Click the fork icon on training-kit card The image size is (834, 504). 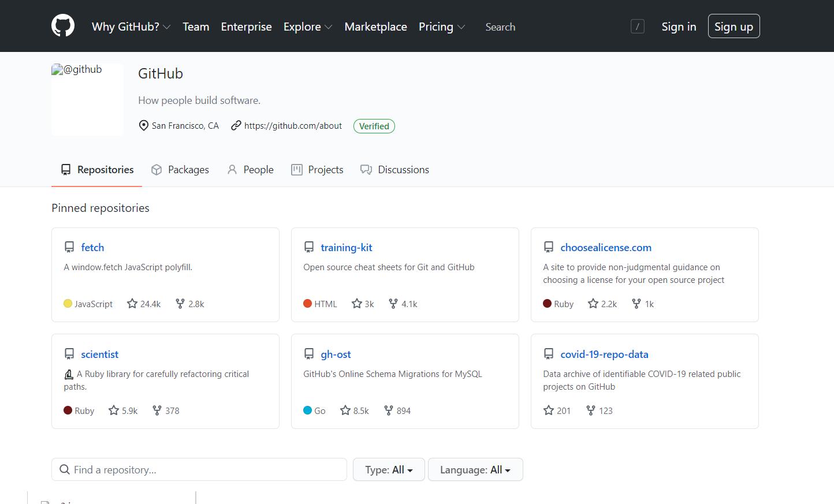click(393, 304)
